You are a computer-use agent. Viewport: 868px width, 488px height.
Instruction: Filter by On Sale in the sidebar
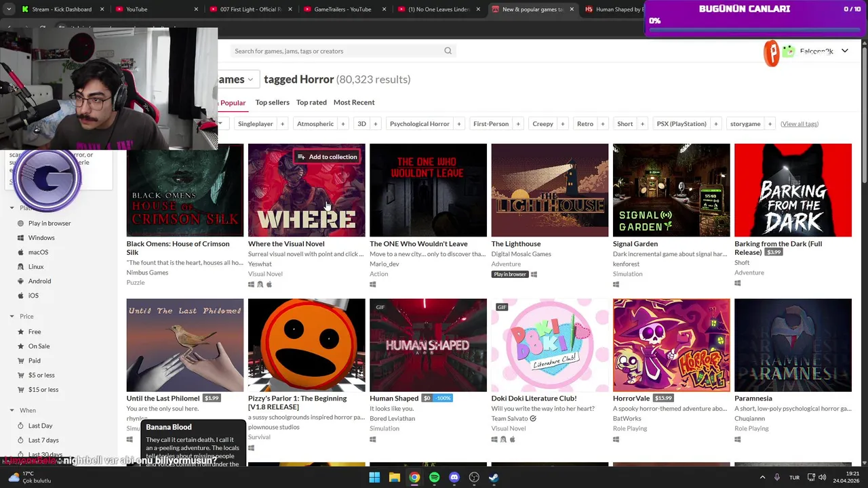[x=39, y=346]
